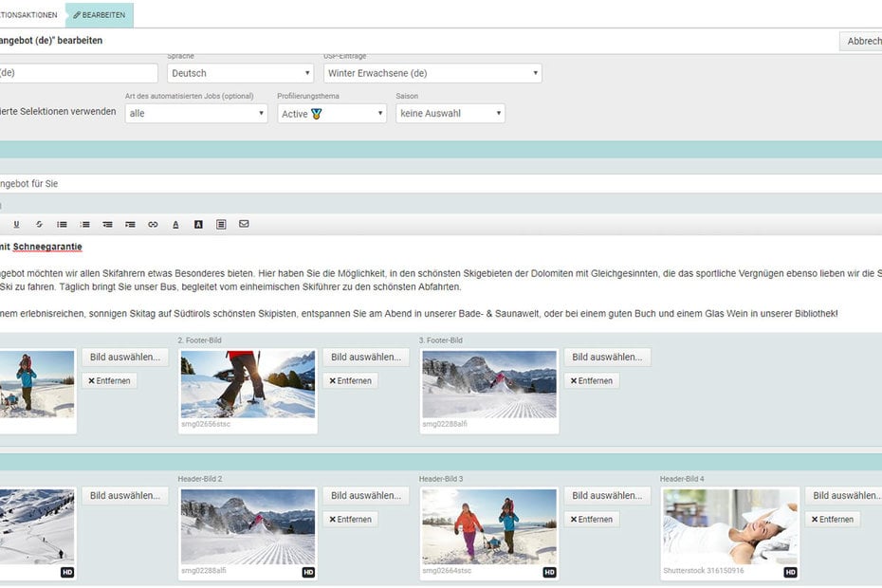
Task: Click the file name smg02664stsc
Action: [x=448, y=571]
